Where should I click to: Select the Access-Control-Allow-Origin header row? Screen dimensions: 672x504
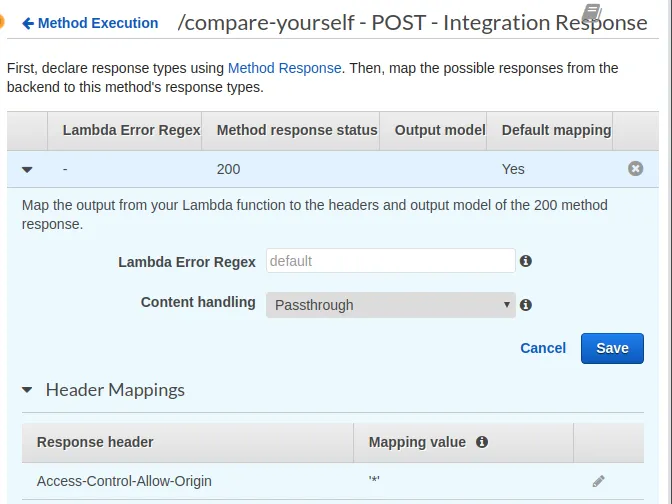tap(124, 481)
